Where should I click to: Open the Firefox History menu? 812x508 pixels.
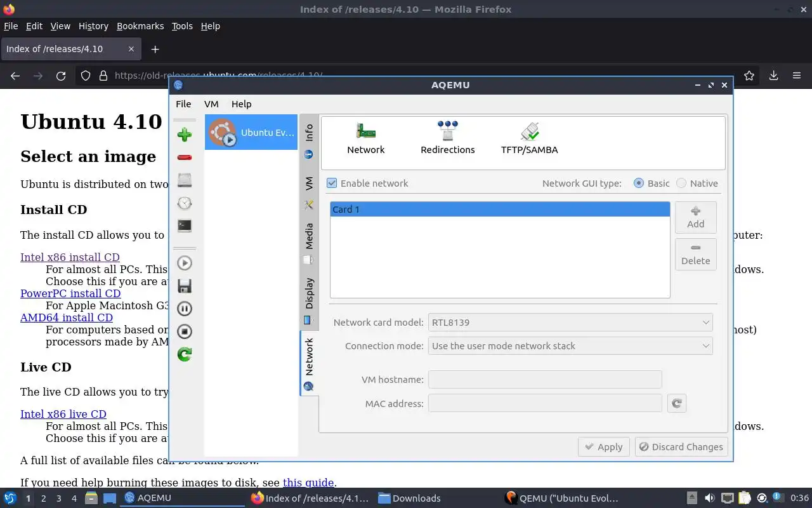click(93, 26)
